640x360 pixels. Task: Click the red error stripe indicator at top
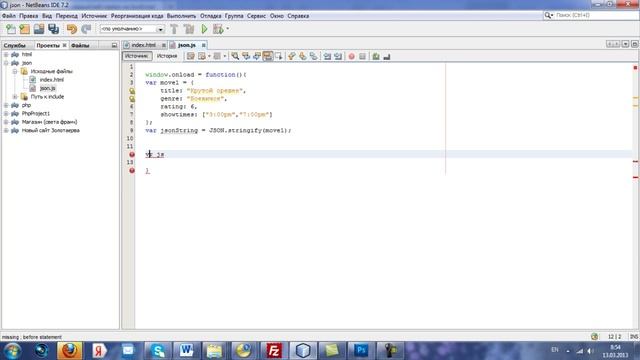pyautogui.click(x=635, y=67)
